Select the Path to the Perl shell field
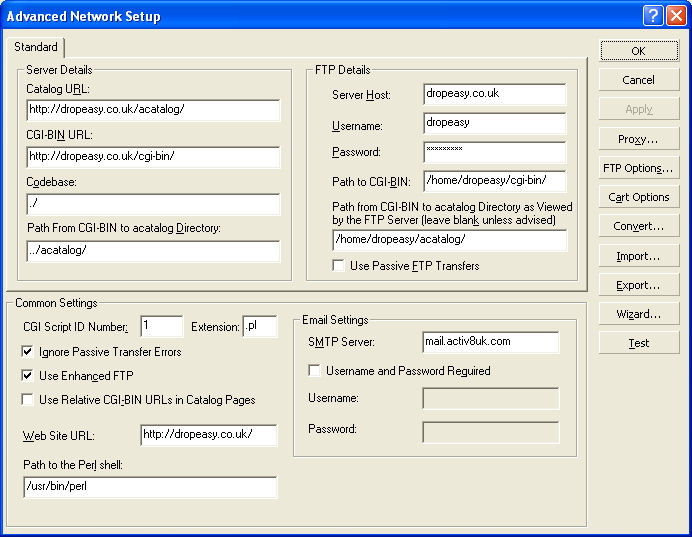 [x=150, y=487]
